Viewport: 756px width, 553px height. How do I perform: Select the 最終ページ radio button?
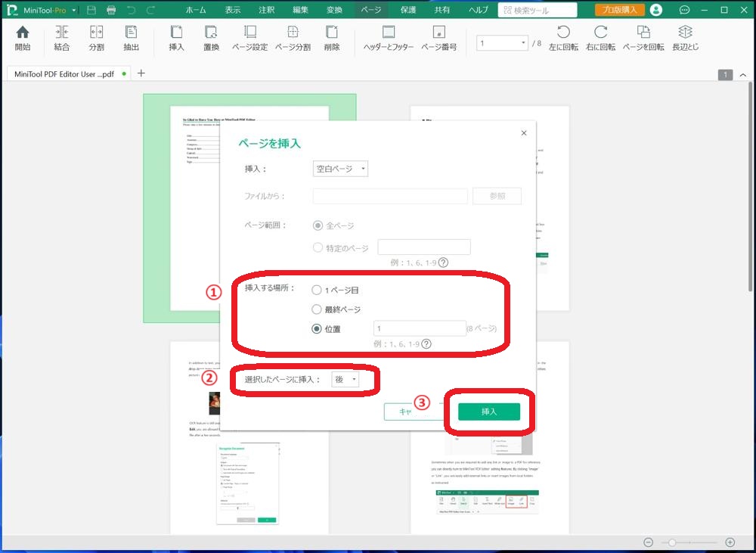coord(316,309)
